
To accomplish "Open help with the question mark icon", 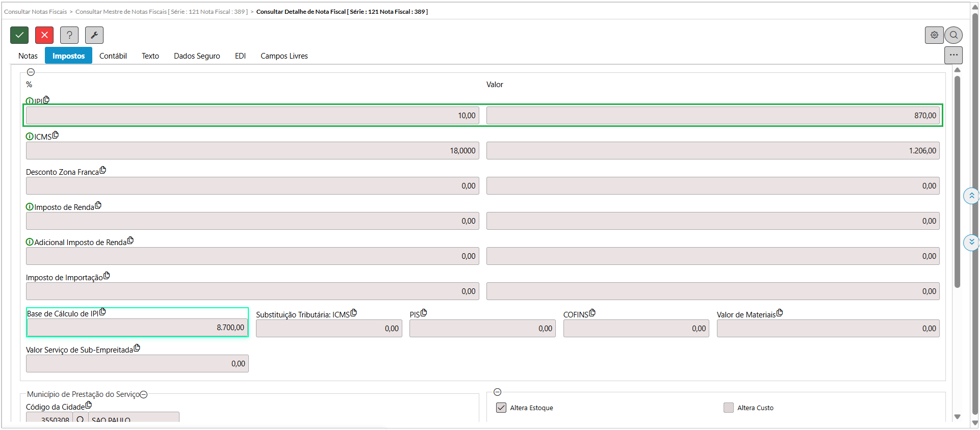I will pyautogui.click(x=69, y=35).
